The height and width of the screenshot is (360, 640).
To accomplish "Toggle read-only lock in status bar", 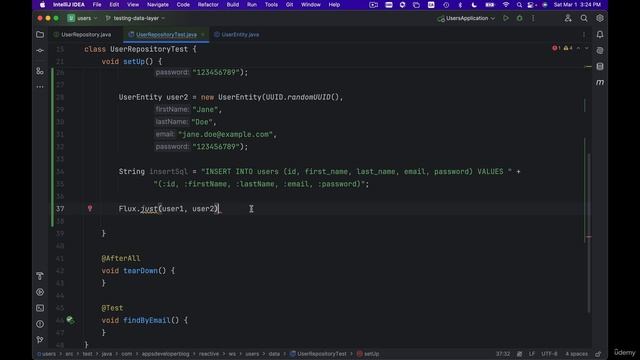I will click(x=598, y=354).
